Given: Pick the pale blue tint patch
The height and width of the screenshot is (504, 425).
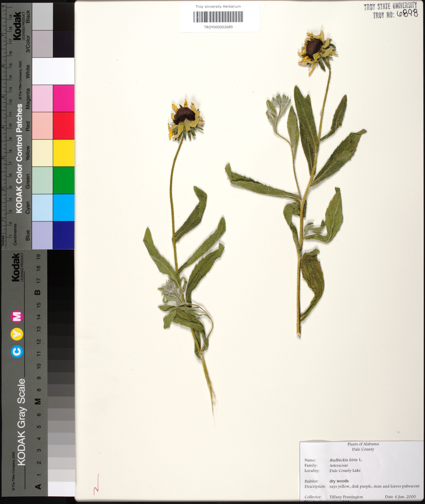Looking at the screenshot, I should point(42,235).
